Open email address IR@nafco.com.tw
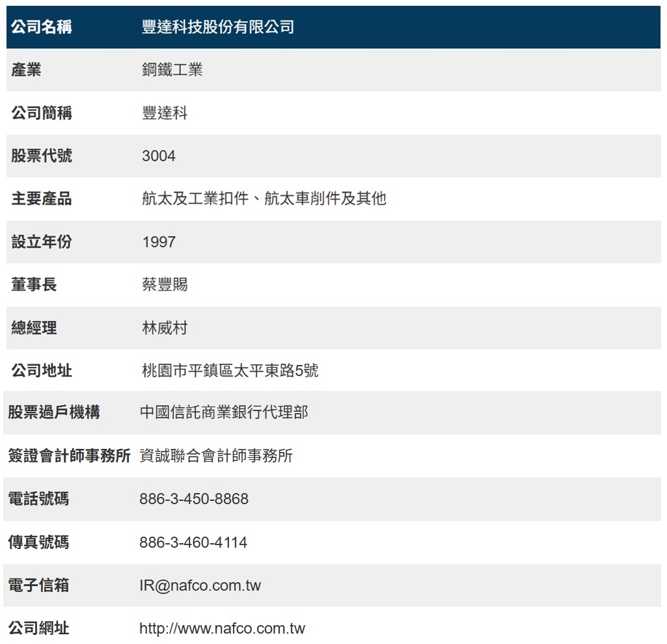The width and height of the screenshot is (667, 644). (x=200, y=585)
